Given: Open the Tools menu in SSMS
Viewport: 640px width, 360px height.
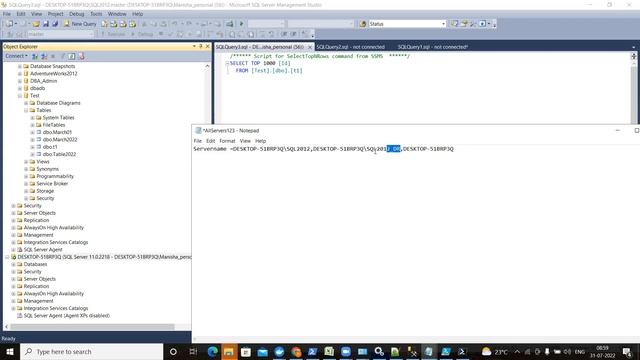Looking at the screenshot, I should [96, 14].
